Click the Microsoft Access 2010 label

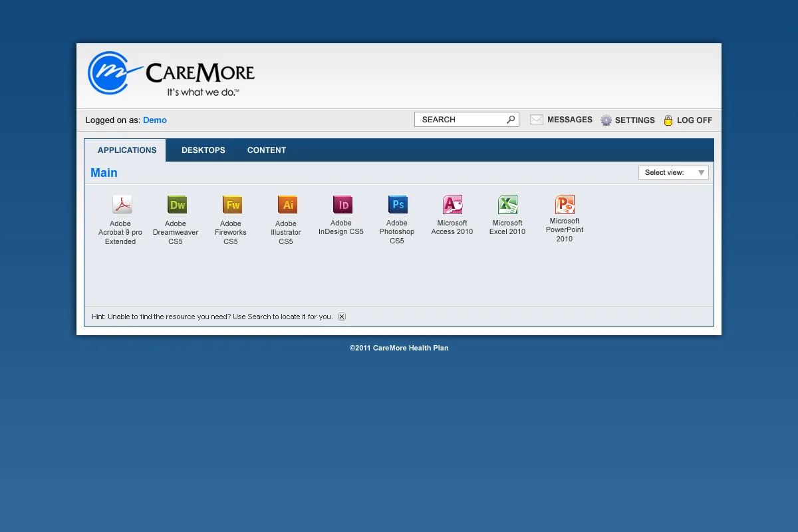[452, 227]
